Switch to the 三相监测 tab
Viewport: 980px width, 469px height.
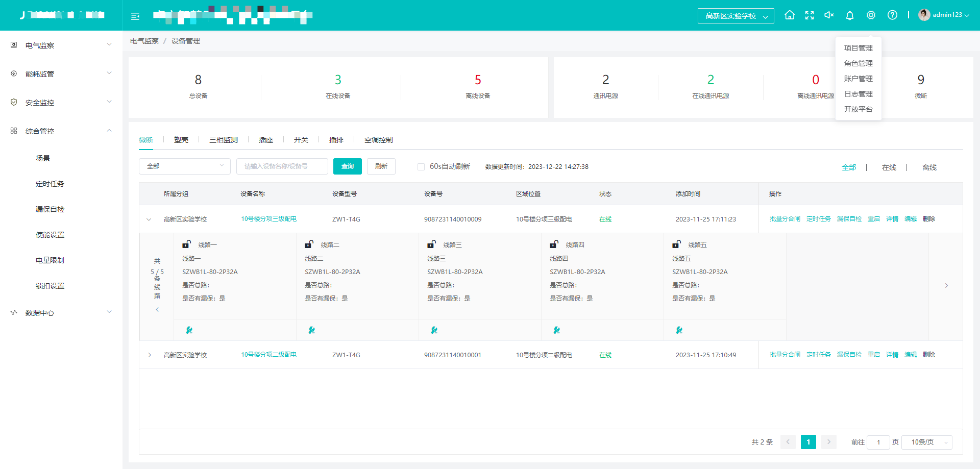224,140
